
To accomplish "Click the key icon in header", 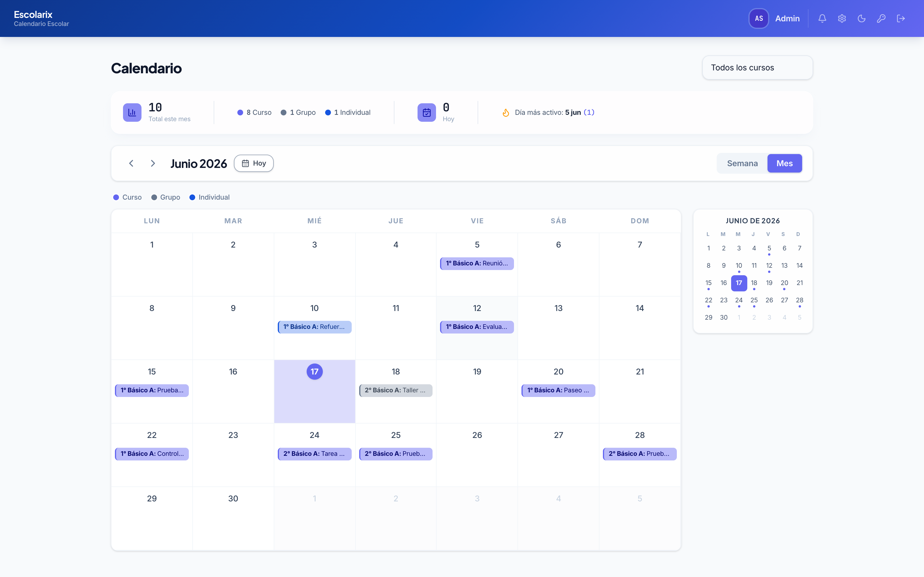I will (x=881, y=18).
